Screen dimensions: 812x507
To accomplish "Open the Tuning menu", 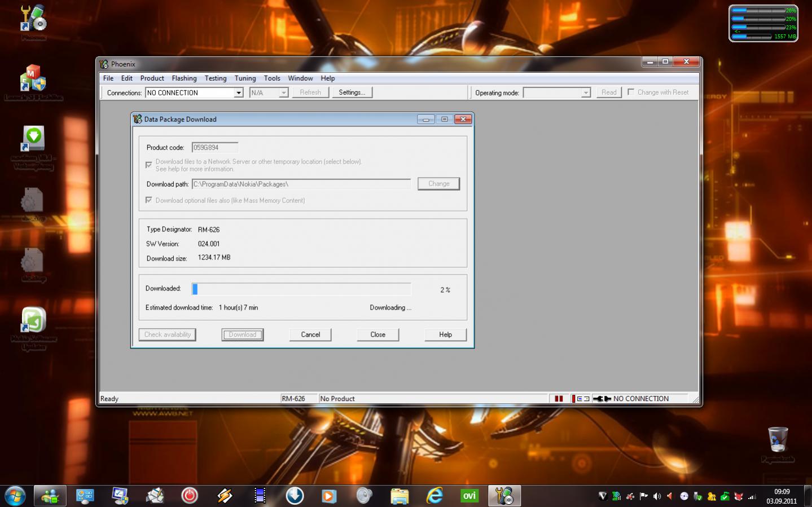I will [x=245, y=78].
